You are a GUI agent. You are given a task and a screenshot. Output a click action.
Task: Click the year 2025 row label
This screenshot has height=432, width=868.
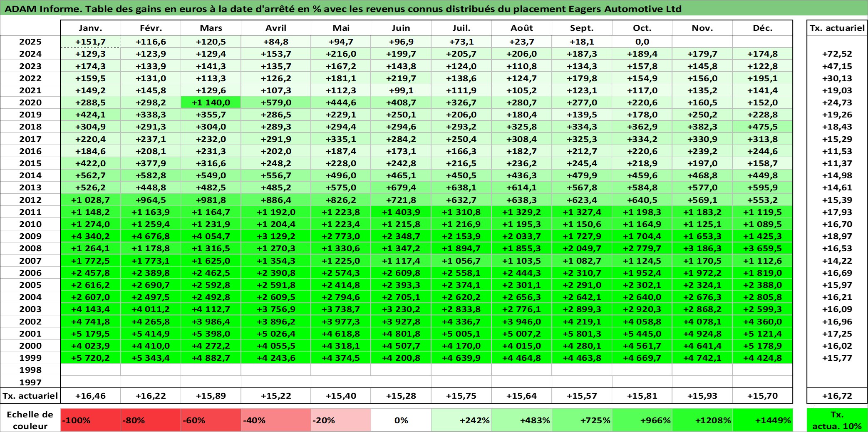tap(30, 42)
